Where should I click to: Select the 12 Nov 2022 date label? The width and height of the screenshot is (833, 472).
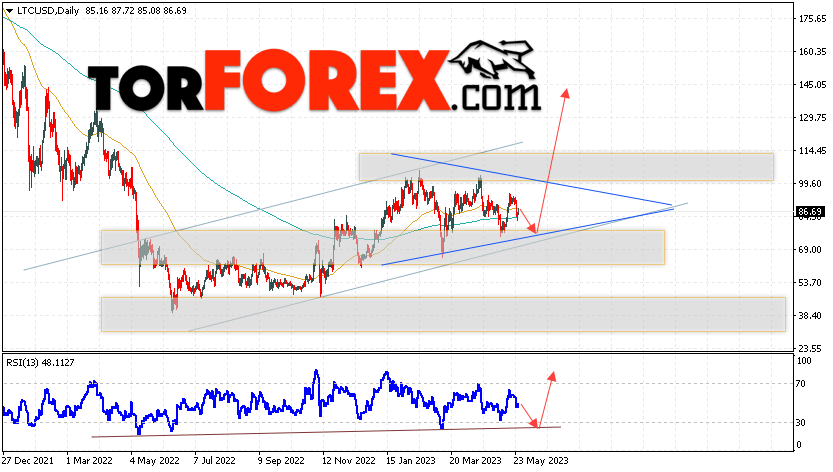click(x=348, y=460)
